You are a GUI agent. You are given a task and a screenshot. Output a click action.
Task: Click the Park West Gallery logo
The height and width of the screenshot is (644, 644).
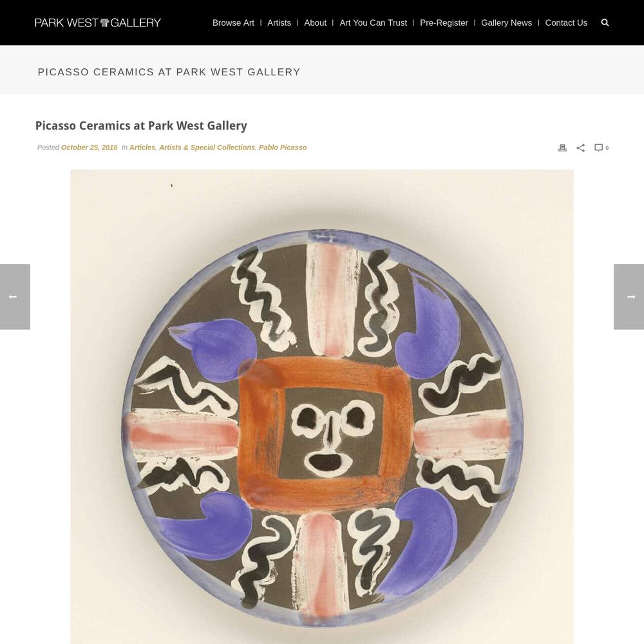(98, 23)
